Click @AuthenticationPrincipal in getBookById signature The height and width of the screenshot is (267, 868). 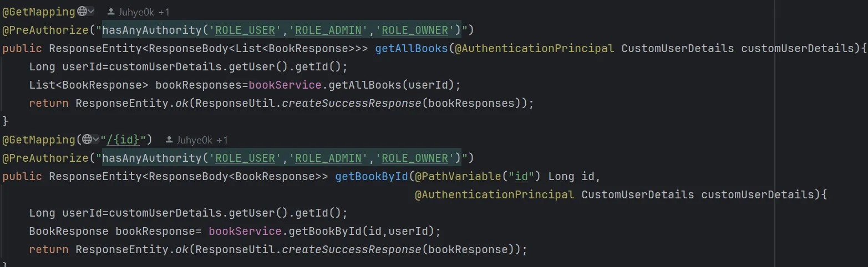click(495, 194)
